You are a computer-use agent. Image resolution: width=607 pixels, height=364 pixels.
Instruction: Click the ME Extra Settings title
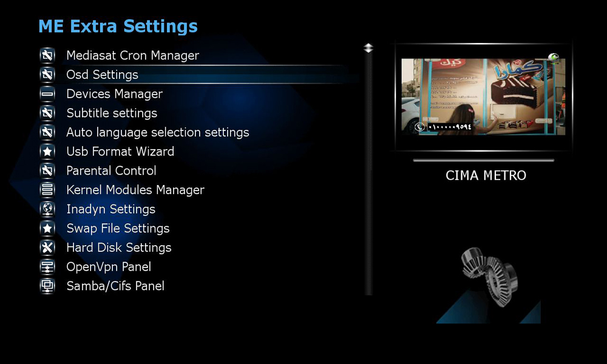tap(118, 26)
